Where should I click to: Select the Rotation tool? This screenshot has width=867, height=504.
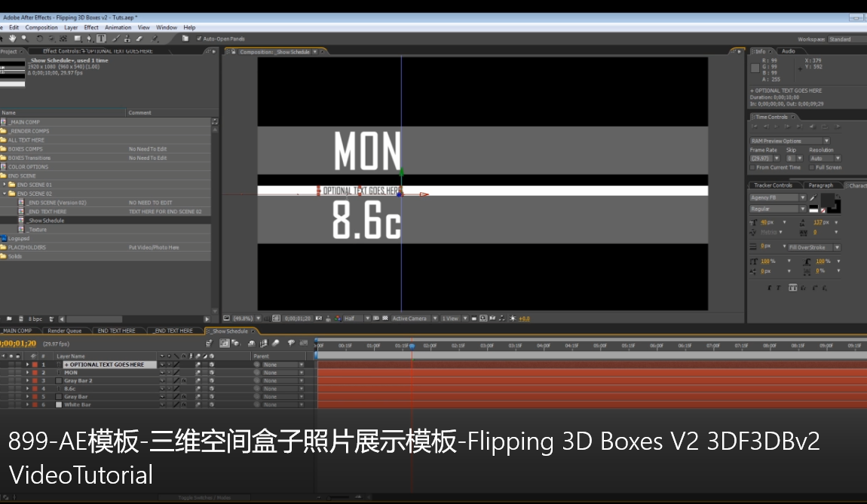pyautogui.click(x=39, y=38)
